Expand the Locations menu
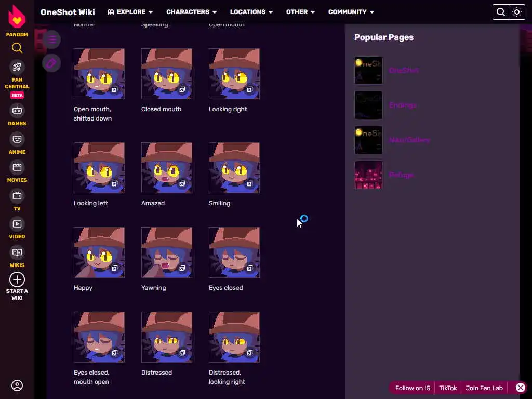Image resolution: width=532 pixels, height=399 pixels. point(251,12)
